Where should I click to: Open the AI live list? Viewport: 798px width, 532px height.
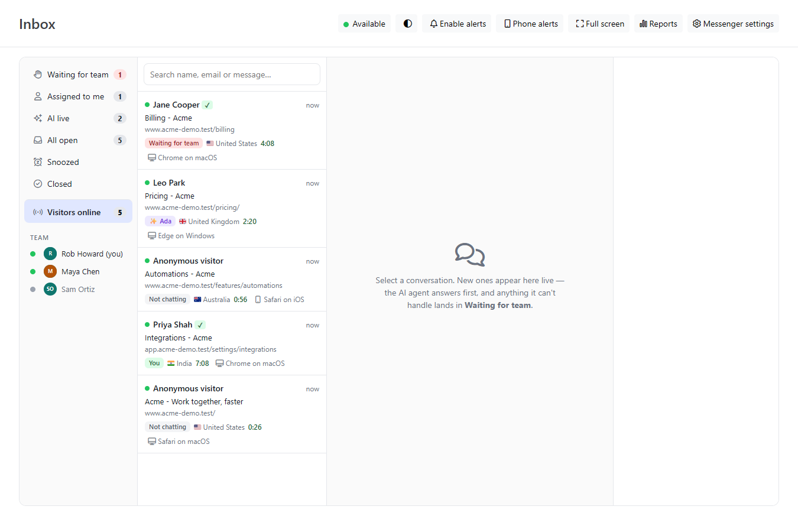78,118
